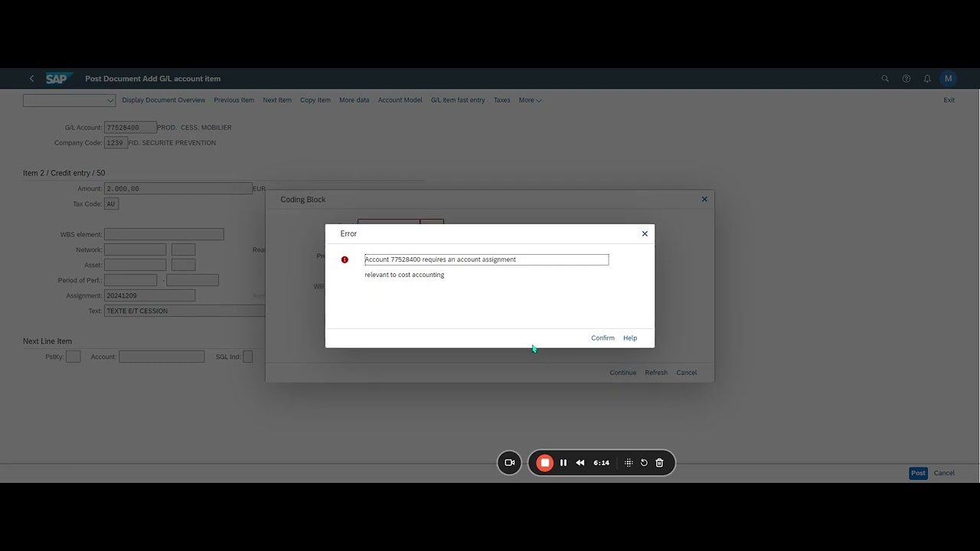Delete the recording with trash icon
The width and height of the screenshot is (980, 551).
pos(659,462)
